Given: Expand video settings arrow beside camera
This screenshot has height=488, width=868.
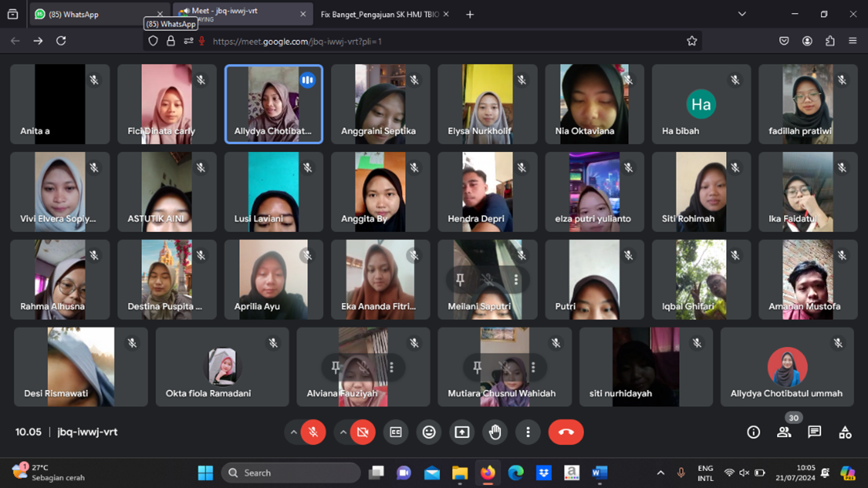Looking at the screenshot, I should 343,432.
